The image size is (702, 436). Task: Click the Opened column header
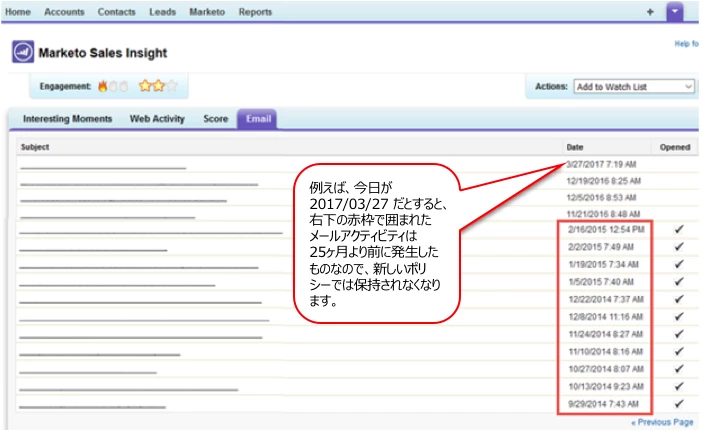coord(675,147)
